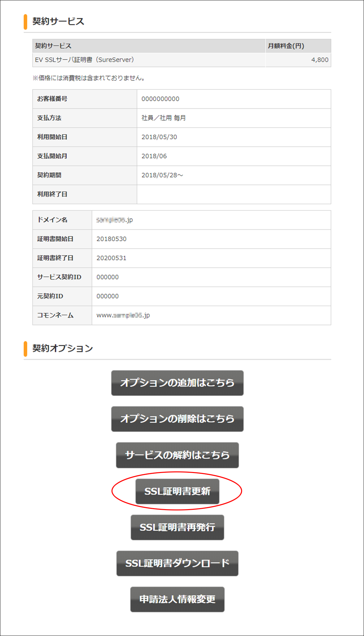Image resolution: width=364 pixels, height=636 pixels.
Task: Select the 契約期間 value 2018/05/28～
Action: (162, 175)
